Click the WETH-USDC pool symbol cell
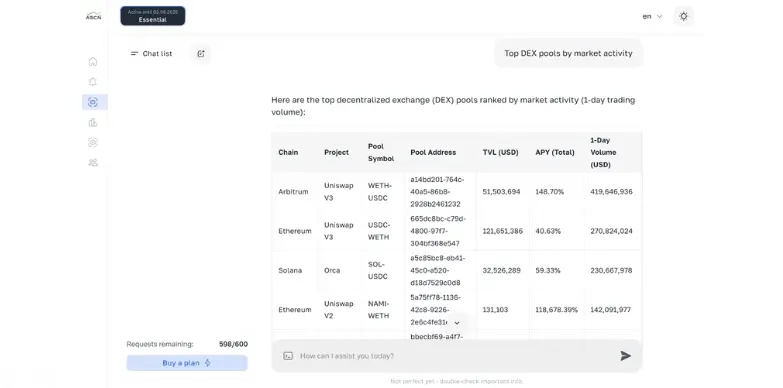Image resolution: width=783 pixels, height=388 pixels. tap(380, 192)
